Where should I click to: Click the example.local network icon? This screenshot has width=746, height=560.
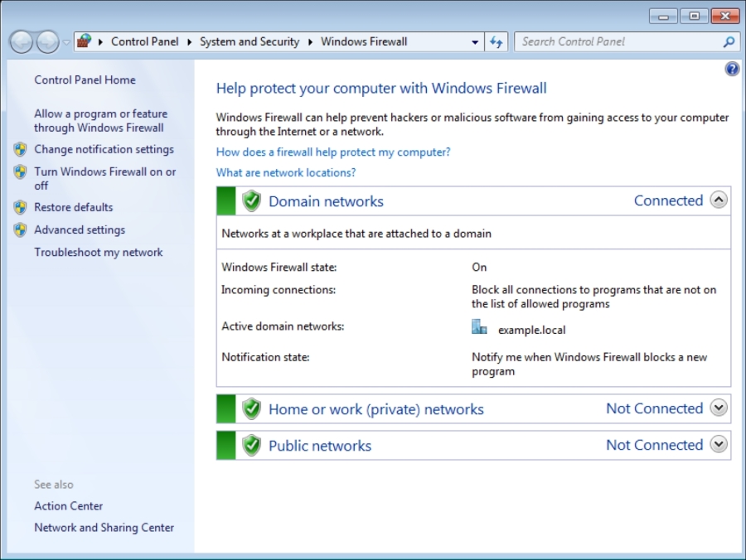[x=479, y=328]
